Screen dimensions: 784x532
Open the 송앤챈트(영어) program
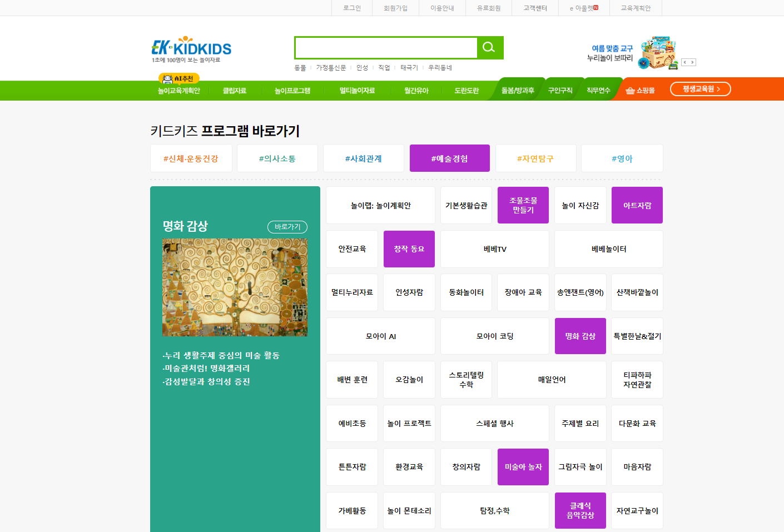click(580, 292)
